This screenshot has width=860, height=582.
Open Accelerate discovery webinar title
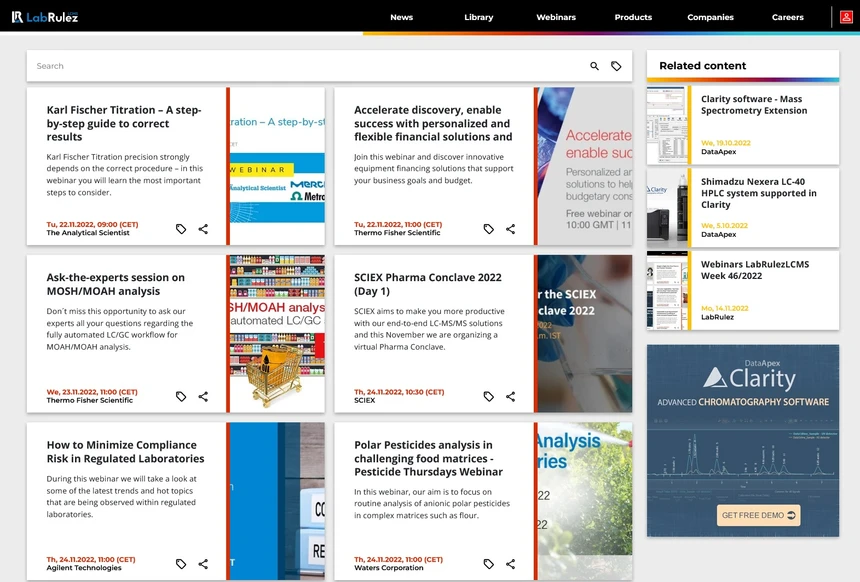[433, 123]
